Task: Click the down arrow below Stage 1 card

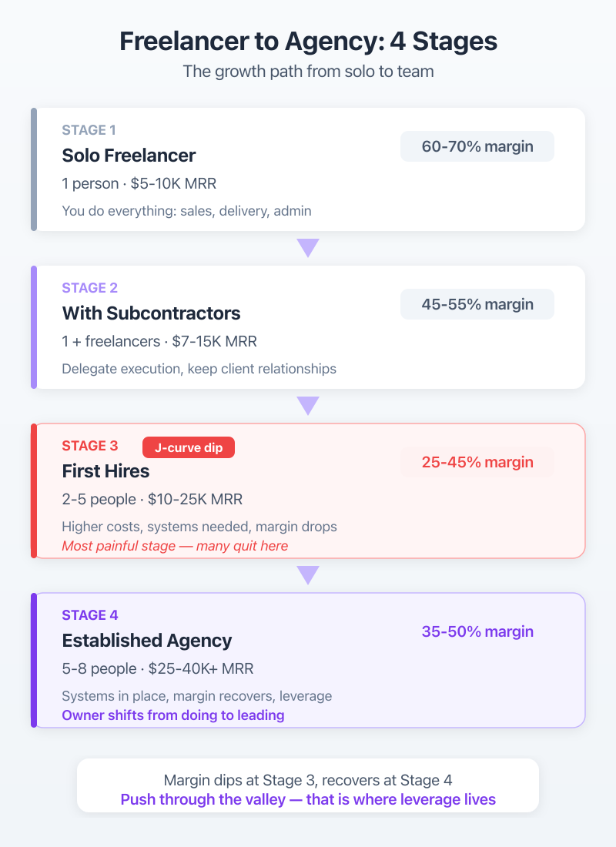Action: (308, 248)
